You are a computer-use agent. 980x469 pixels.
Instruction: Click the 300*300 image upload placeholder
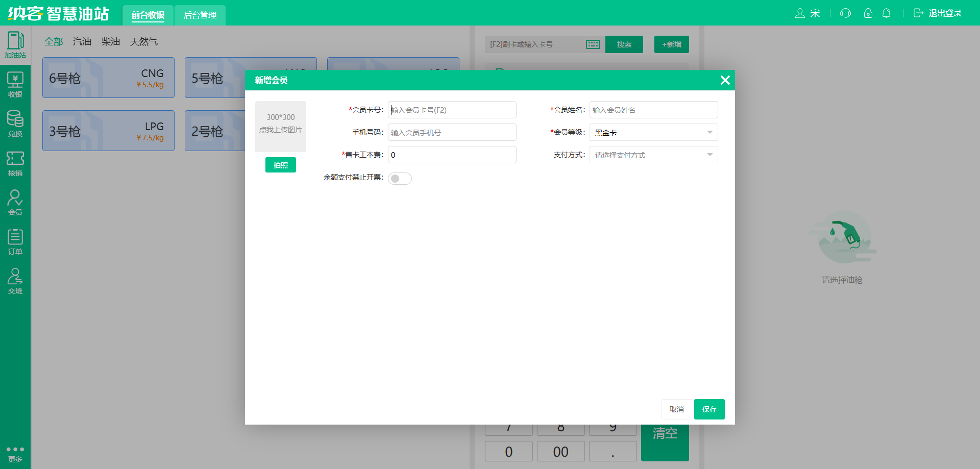[x=280, y=126]
